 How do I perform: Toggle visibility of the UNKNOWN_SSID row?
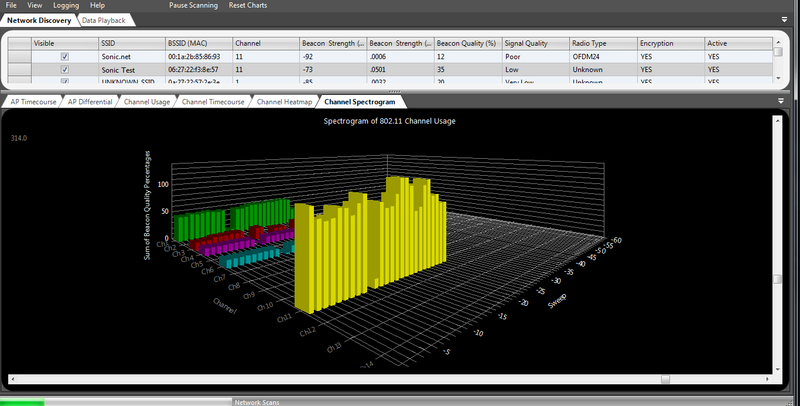coord(65,82)
